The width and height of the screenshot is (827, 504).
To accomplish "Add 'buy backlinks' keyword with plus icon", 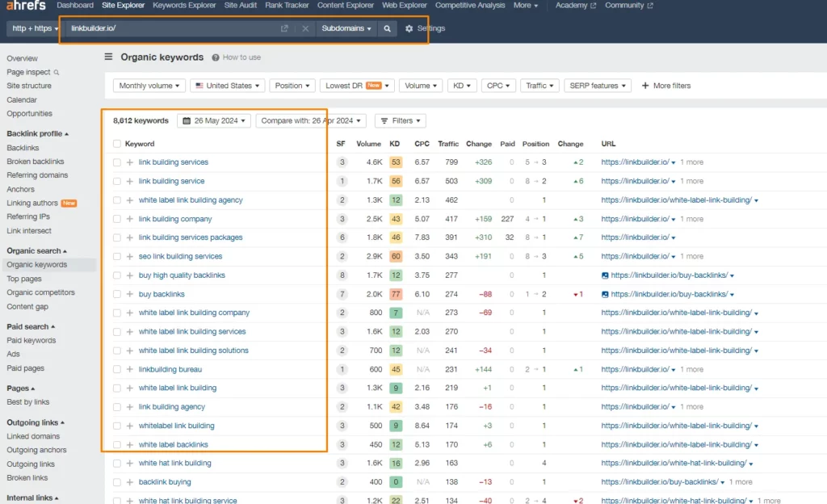I will pos(130,294).
